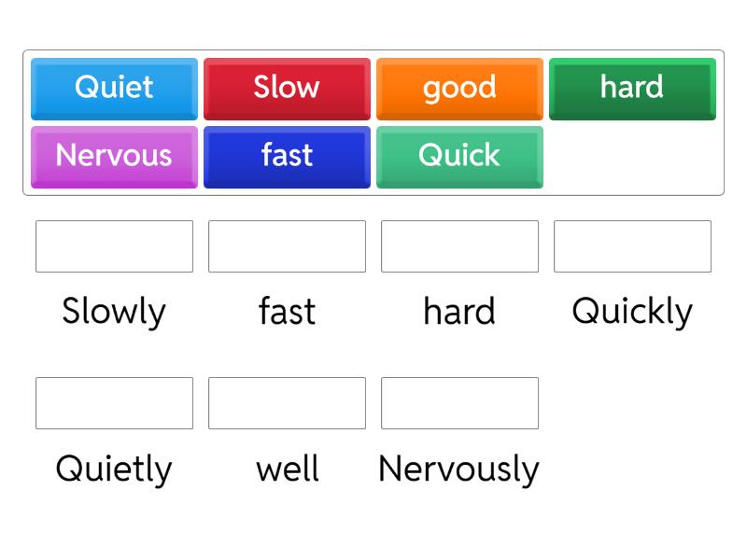Click the dark blue fast tile
Screen dimensions: 747x560
(x=287, y=156)
